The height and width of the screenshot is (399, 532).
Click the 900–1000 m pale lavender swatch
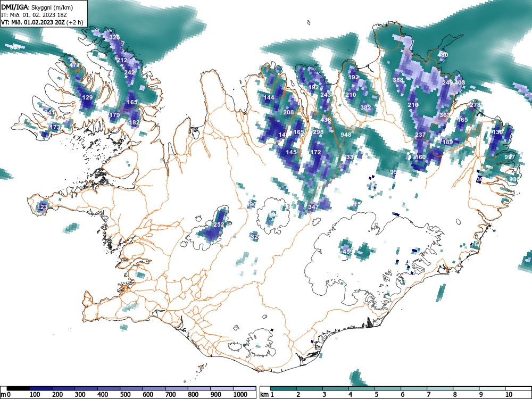[222, 388]
